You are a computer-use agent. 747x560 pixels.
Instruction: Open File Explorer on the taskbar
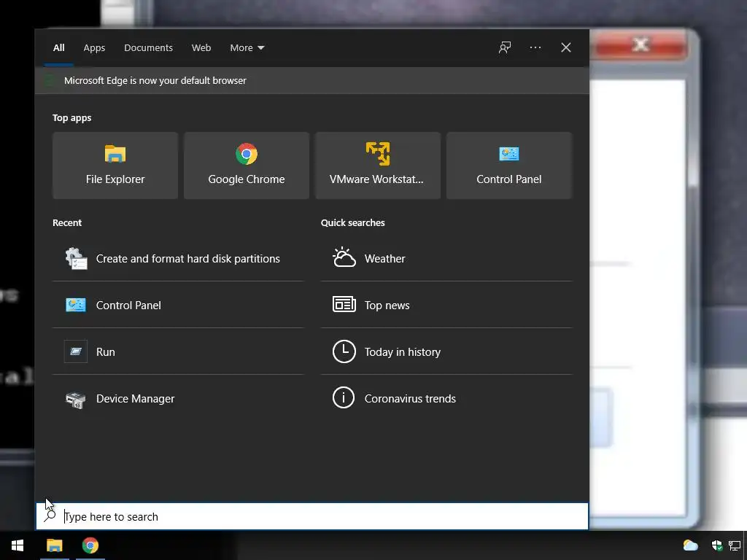[54, 545]
